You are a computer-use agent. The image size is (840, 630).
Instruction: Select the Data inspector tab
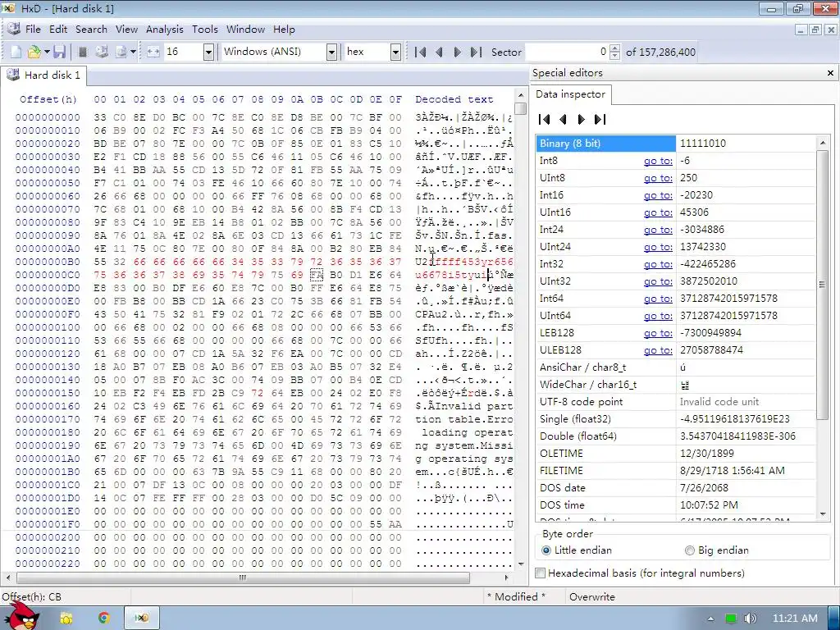point(570,94)
